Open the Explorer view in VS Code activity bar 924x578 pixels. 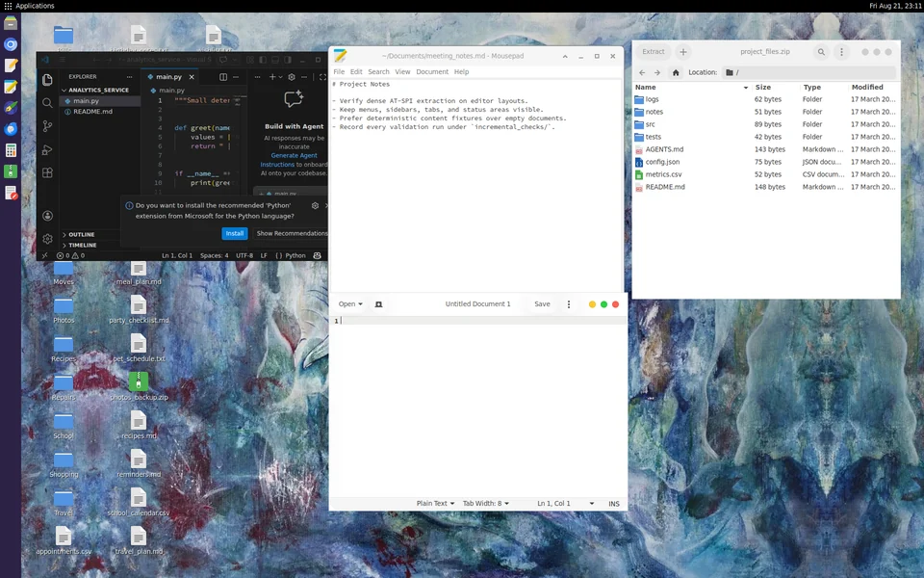pyautogui.click(x=48, y=79)
